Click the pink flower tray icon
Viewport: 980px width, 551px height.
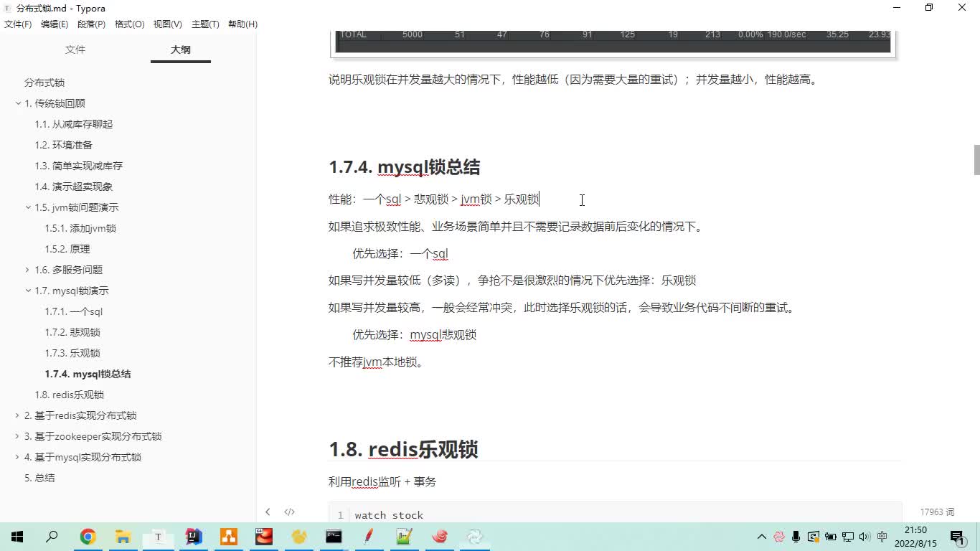779,537
